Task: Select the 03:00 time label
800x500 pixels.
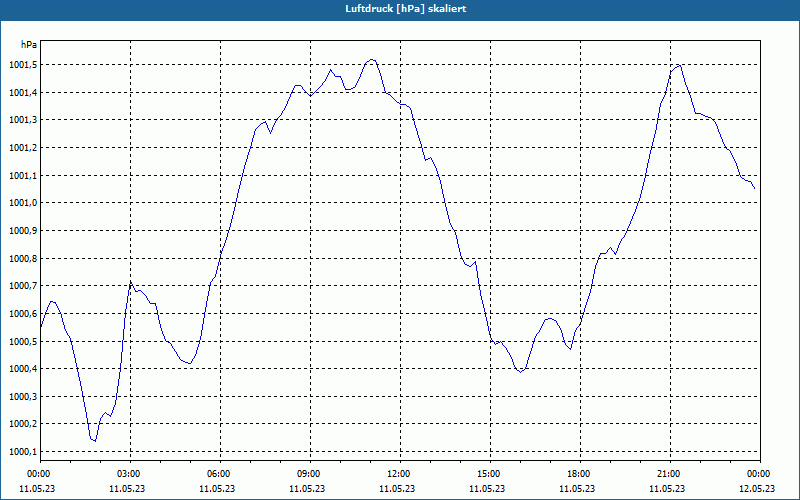Action: pyautogui.click(x=128, y=474)
